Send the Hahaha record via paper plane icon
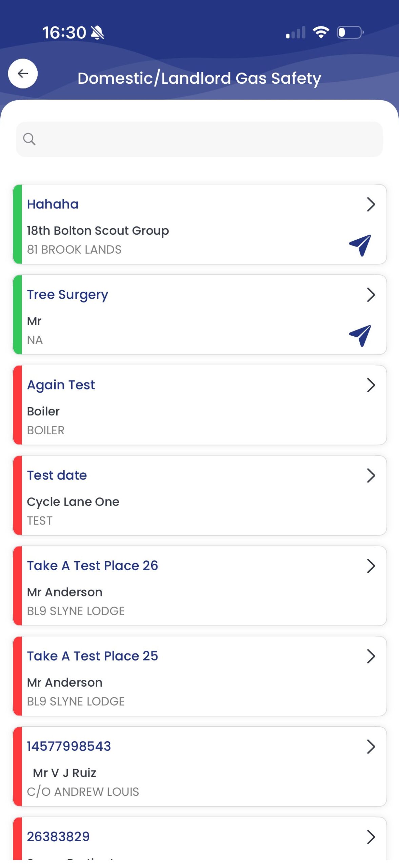This screenshot has width=399, height=868. pyautogui.click(x=360, y=245)
